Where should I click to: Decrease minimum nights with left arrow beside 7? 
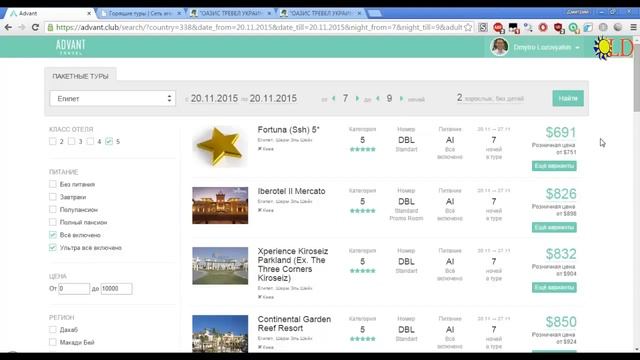click(x=333, y=98)
